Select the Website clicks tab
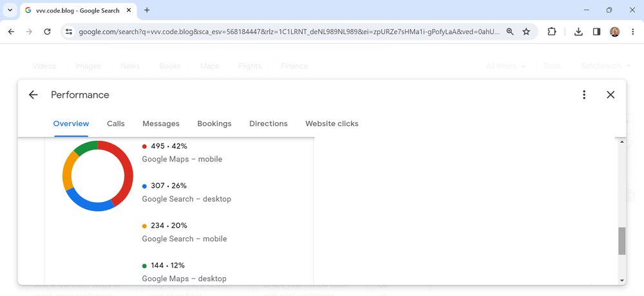 pos(332,124)
